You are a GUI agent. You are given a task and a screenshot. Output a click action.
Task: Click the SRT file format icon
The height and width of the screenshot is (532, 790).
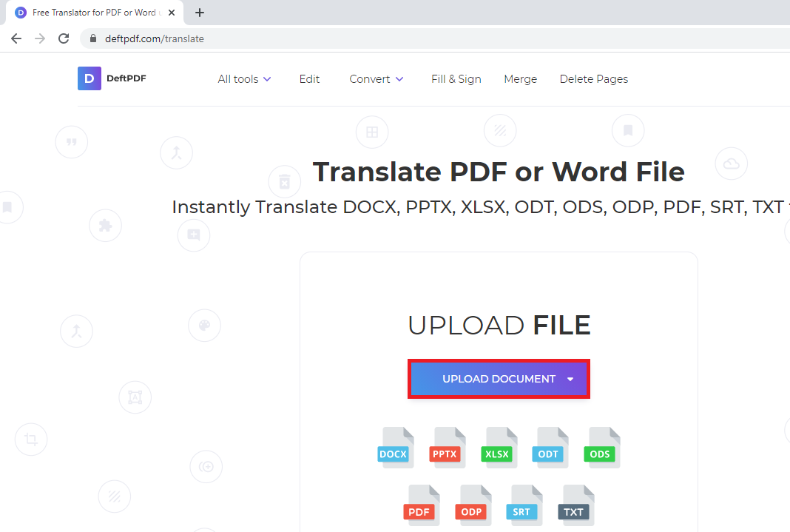tap(523, 505)
